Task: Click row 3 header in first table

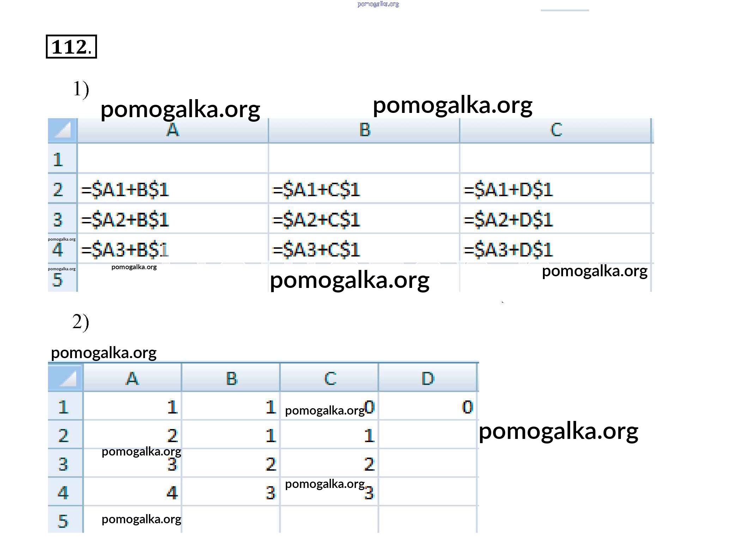Action: pos(59,219)
